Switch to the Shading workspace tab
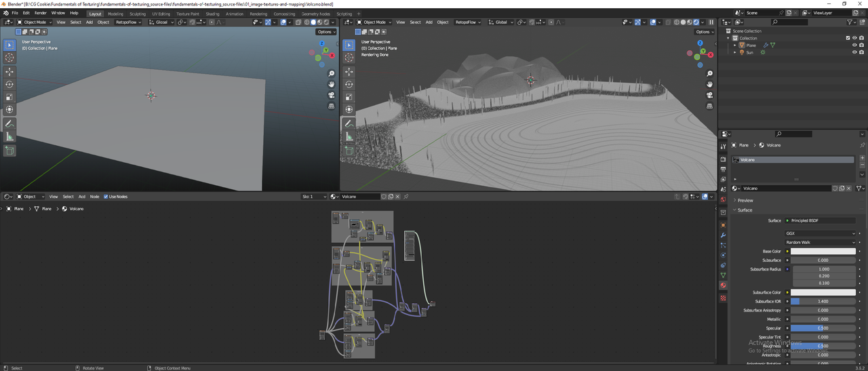Screen dimensions: 868x371 (212, 14)
